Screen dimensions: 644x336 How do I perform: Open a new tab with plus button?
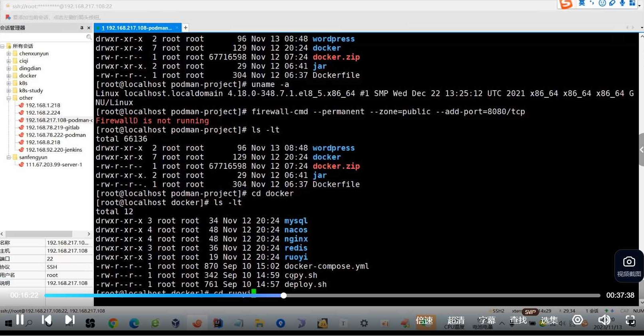click(x=186, y=28)
